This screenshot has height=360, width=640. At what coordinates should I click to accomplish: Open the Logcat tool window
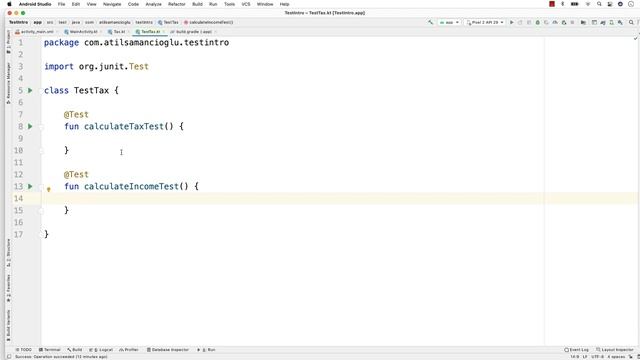click(101, 350)
